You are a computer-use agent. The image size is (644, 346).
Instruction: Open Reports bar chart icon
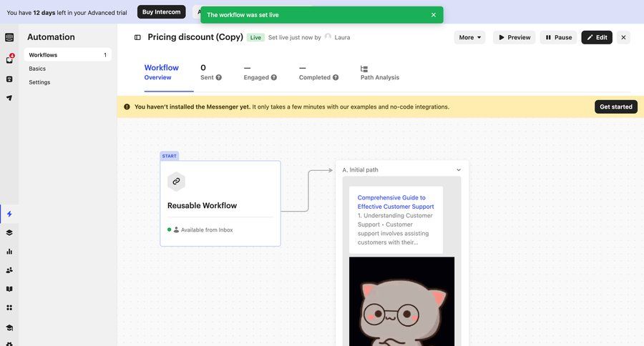pyautogui.click(x=9, y=251)
